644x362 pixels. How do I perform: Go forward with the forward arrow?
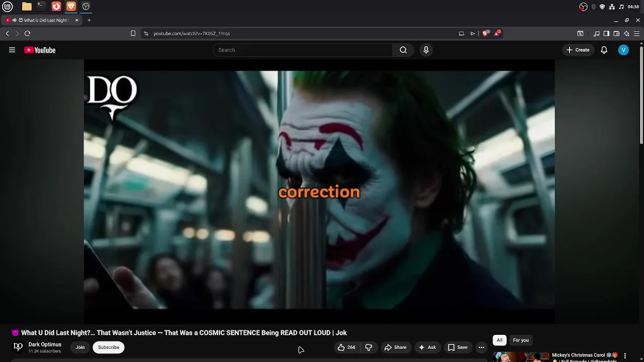17,33
